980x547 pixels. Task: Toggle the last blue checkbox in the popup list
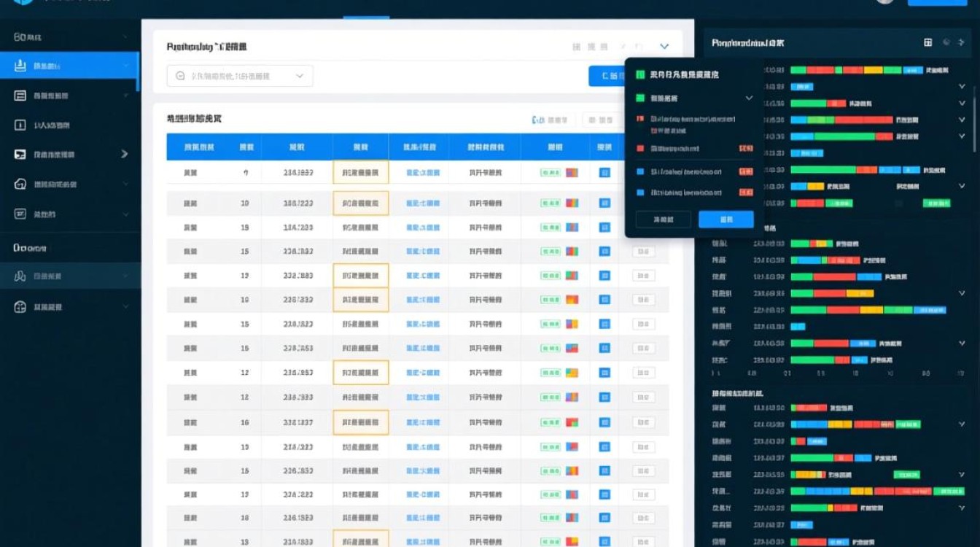pos(640,193)
